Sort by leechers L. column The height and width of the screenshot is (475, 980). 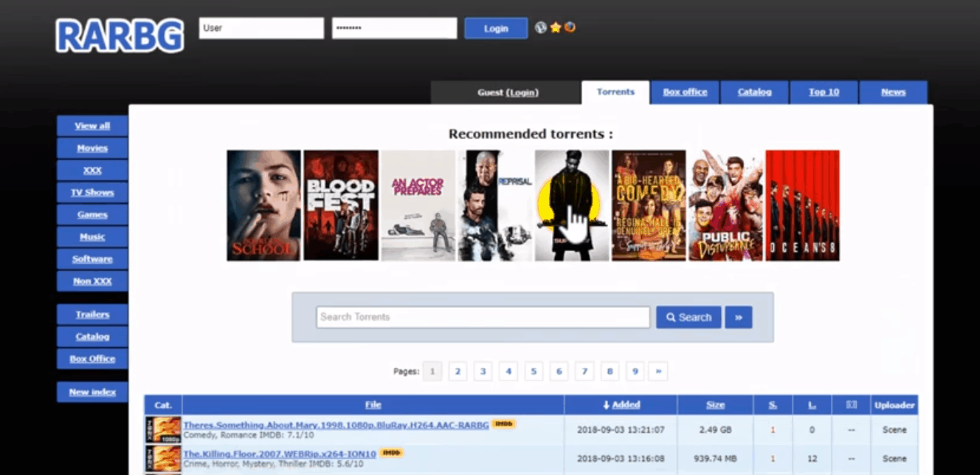point(812,405)
